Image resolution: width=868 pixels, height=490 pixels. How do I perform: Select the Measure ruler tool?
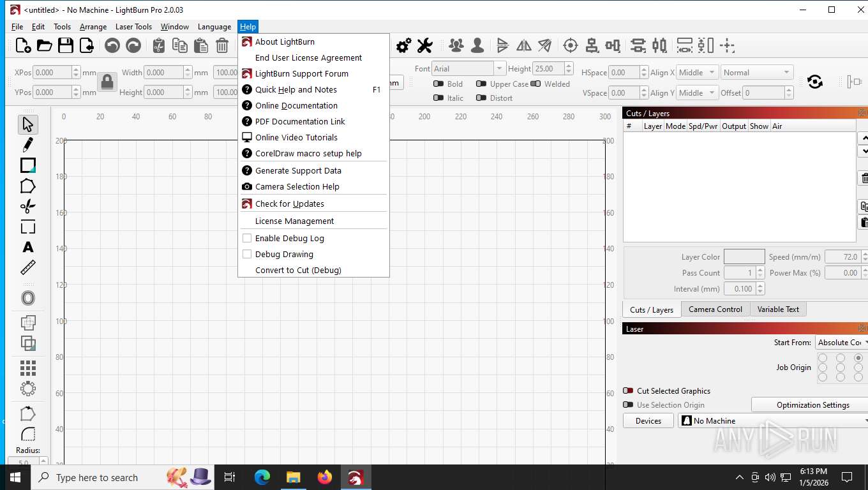point(27,267)
